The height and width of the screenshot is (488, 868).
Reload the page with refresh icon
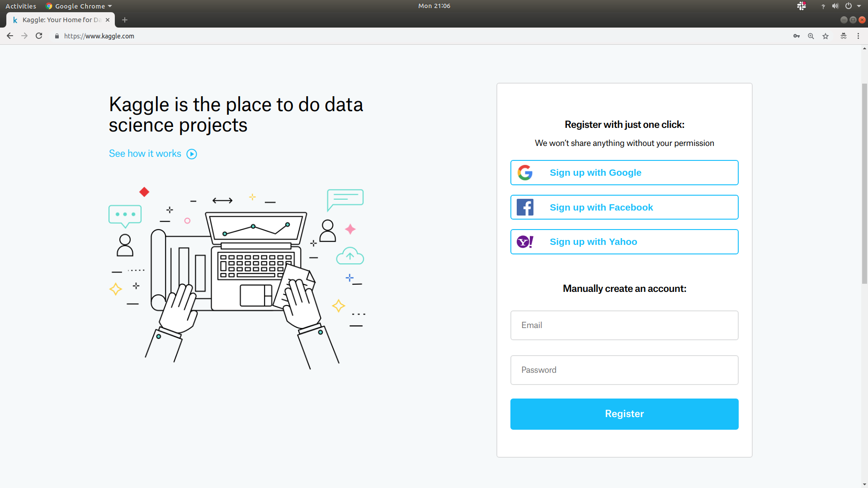pos(39,36)
